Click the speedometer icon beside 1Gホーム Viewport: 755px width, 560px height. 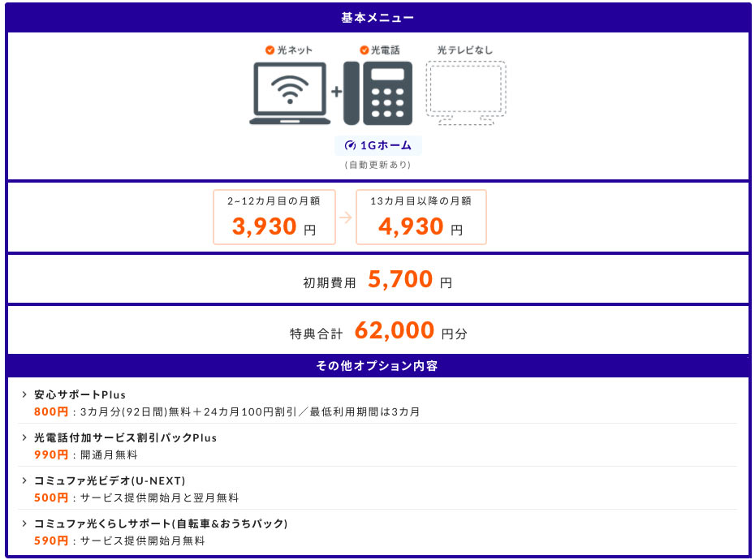pyautogui.click(x=350, y=145)
